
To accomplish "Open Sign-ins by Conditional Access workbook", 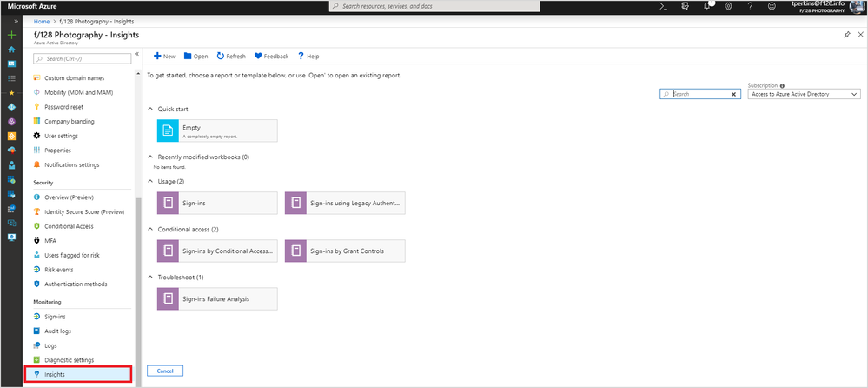I will coord(217,251).
